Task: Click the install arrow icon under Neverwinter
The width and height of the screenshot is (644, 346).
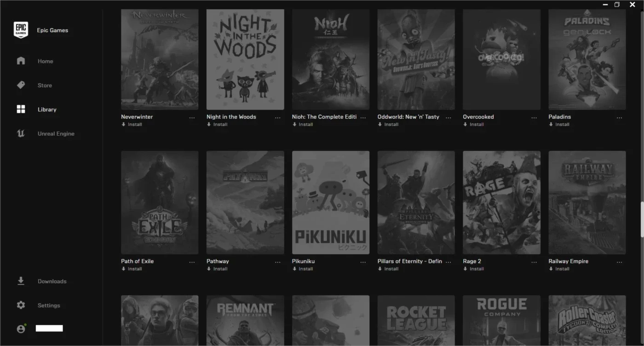Action: 123,124
